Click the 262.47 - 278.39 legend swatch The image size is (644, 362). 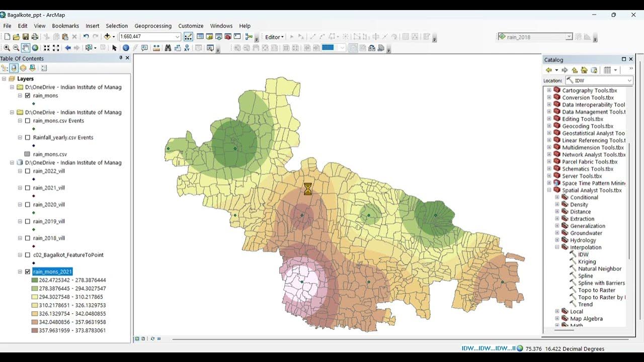point(34,280)
